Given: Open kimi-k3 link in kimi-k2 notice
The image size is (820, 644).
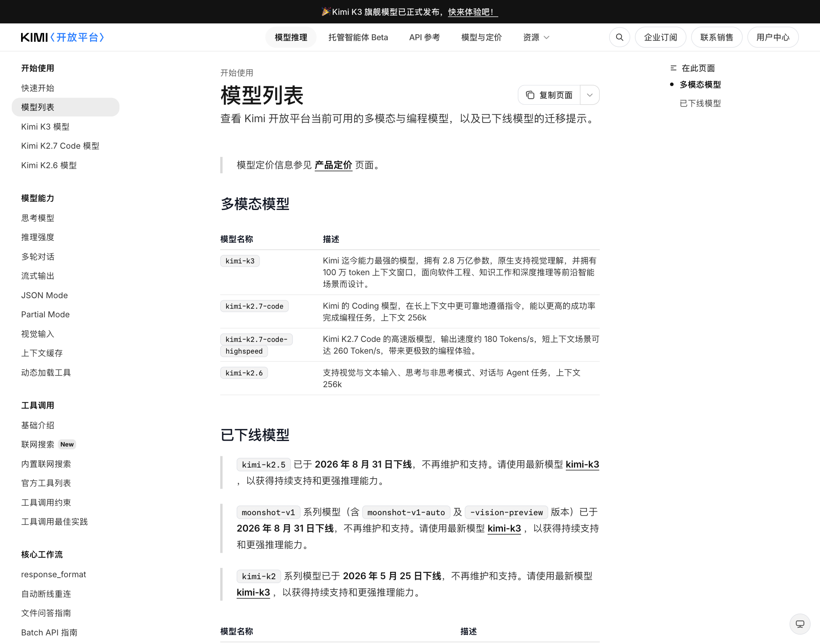Looking at the screenshot, I should pos(253,592).
